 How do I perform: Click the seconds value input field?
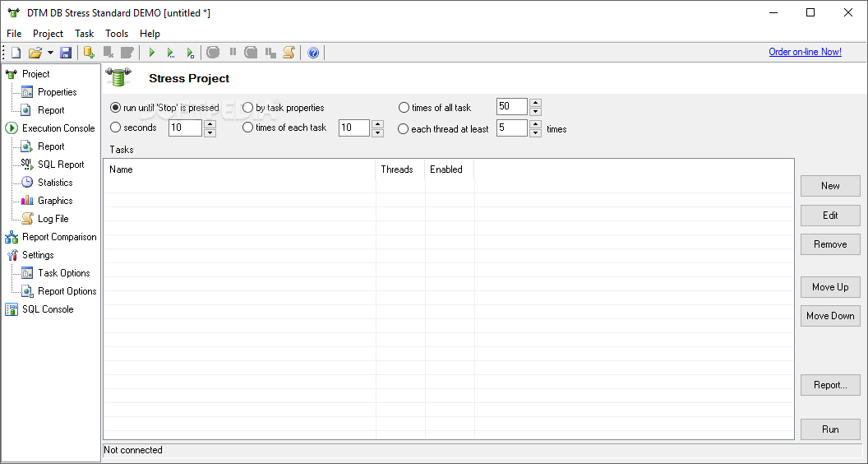tap(186, 128)
